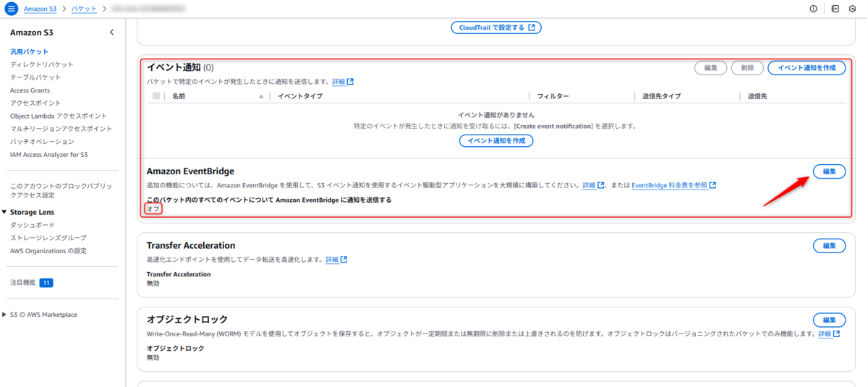
Task: Go to Amazon S3 breadcrumb
Action: 41,9
